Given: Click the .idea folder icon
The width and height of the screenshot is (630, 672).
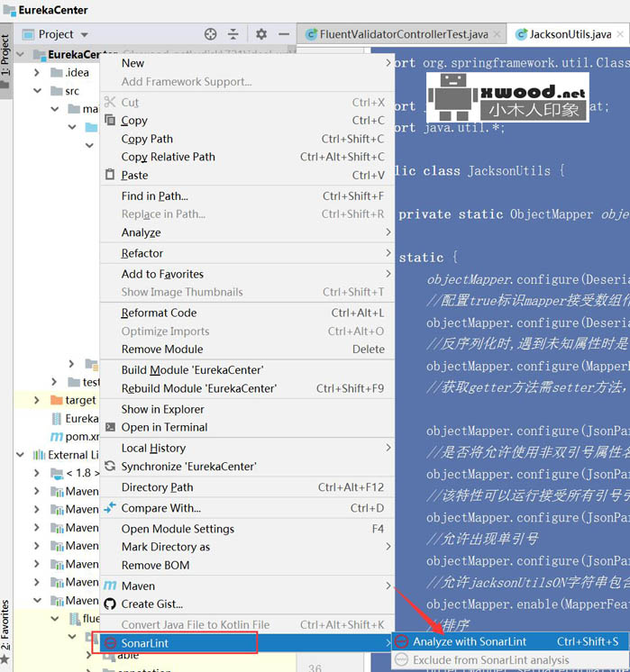Looking at the screenshot, I should [56, 72].
